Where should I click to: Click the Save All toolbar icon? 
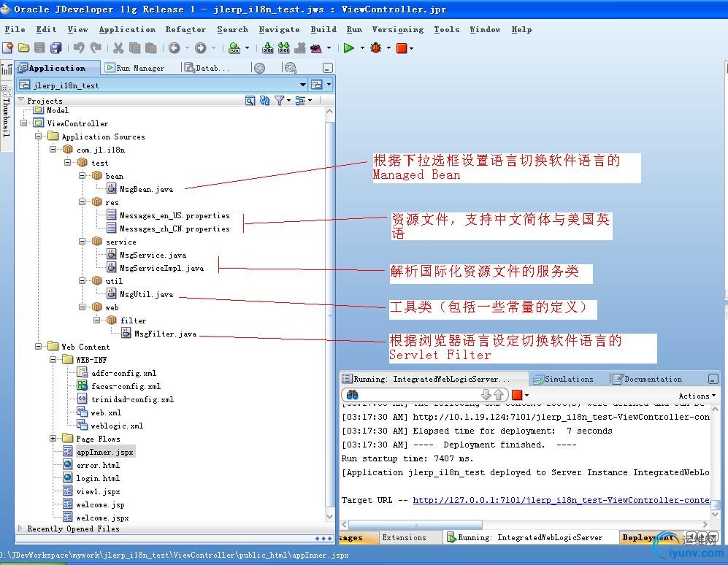pos(56,48)
